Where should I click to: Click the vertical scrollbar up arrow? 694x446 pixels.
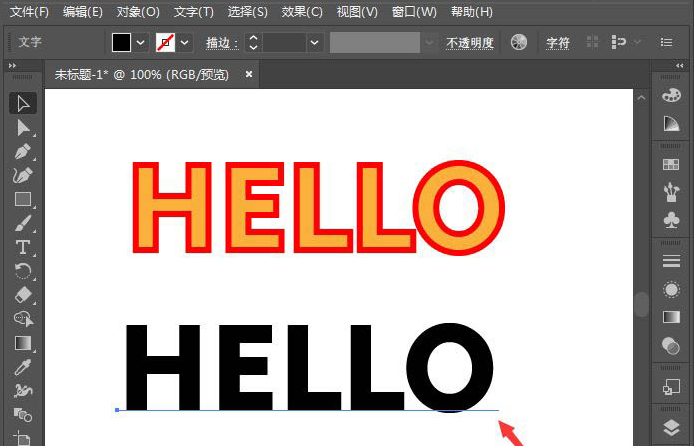[641, 98]
